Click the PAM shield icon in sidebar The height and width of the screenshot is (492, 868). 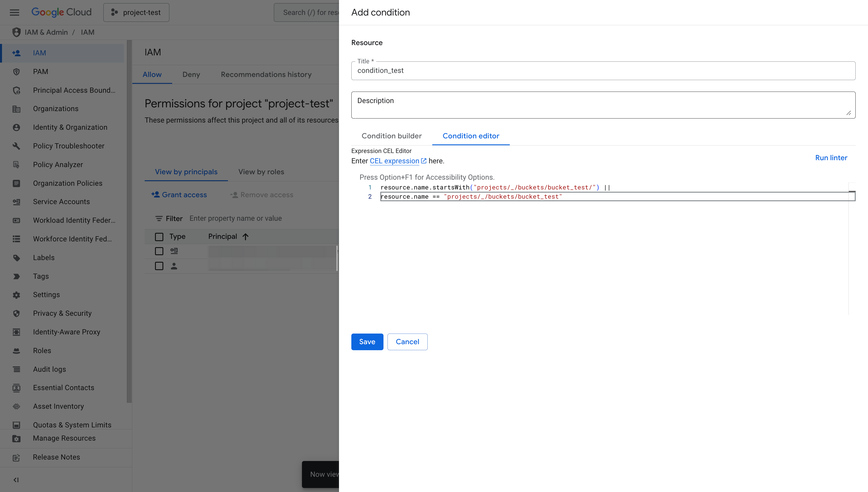[16, 72]
